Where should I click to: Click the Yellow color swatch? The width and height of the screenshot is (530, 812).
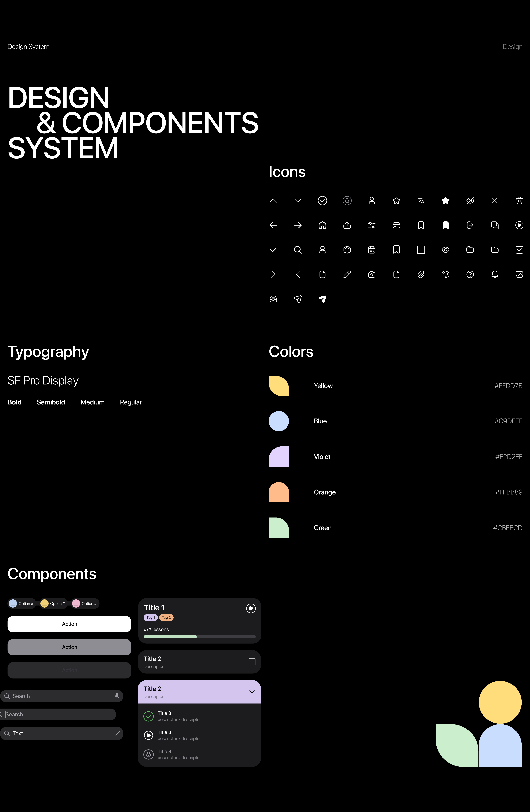point(279,386)
